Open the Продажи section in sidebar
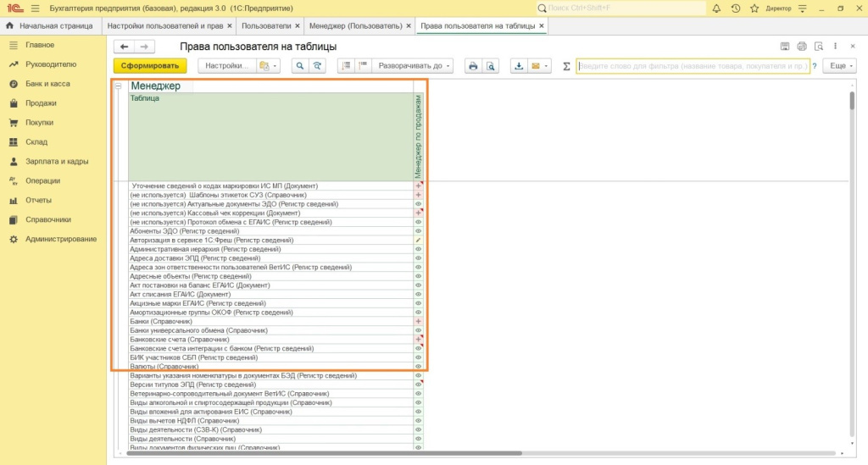The height and width of the screenshot is (465, 868). (41, 103)
